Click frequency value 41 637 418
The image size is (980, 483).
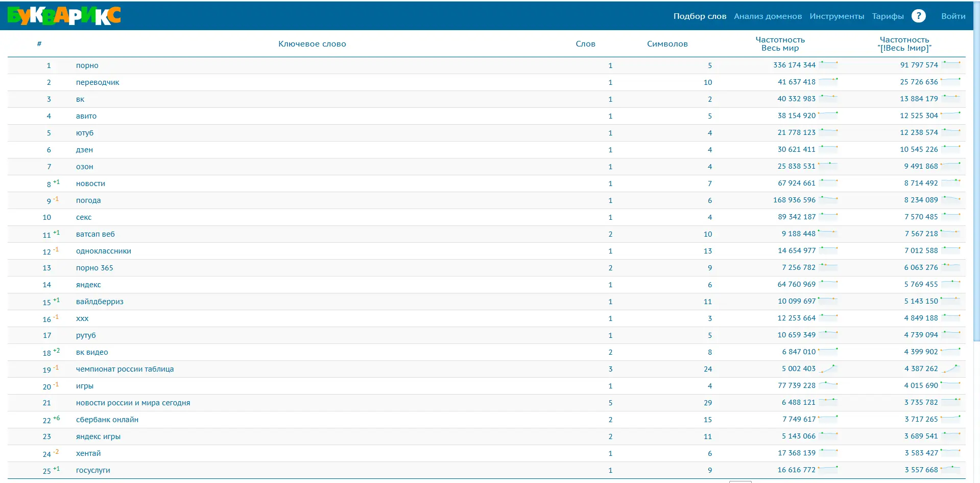tap(797, 82)
